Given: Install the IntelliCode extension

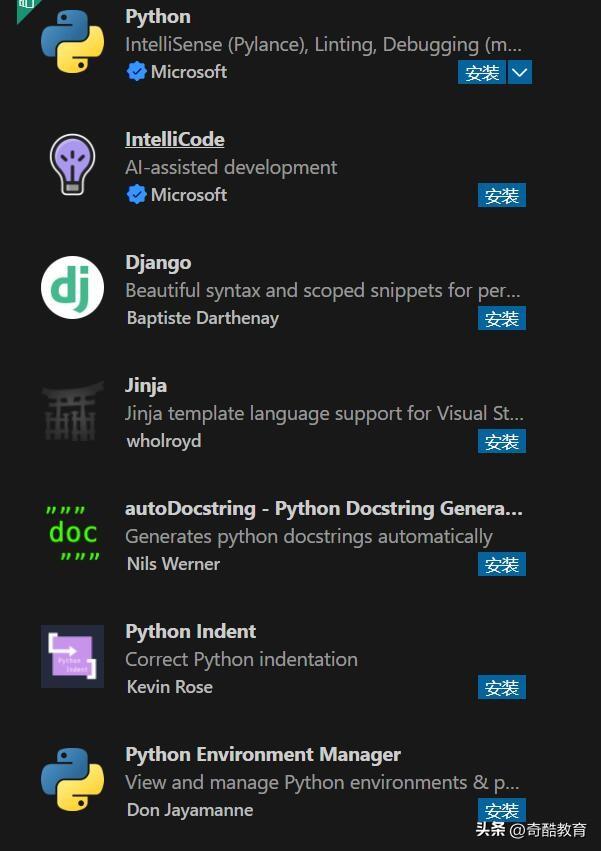Looking at the screenshot, I should tap(502, 195).
